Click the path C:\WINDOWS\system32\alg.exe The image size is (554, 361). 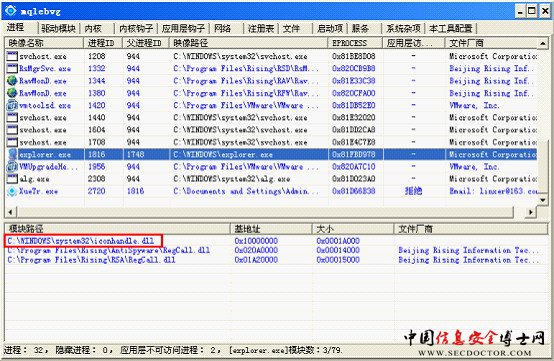[x=232, y=179]
